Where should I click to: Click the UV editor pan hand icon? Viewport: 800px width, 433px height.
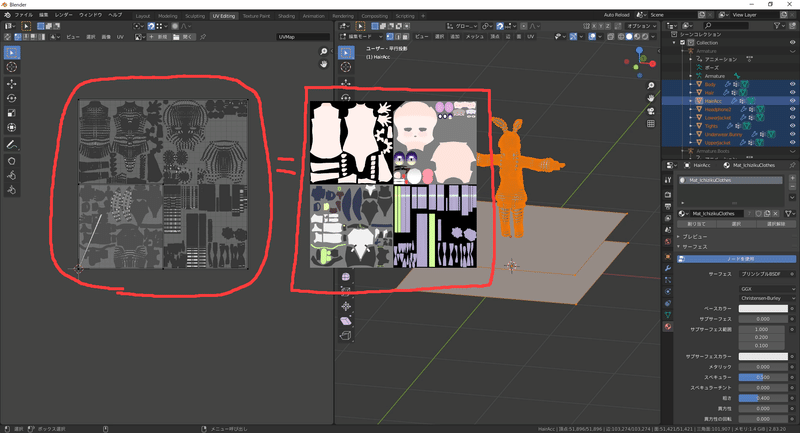tap(323, 64)
